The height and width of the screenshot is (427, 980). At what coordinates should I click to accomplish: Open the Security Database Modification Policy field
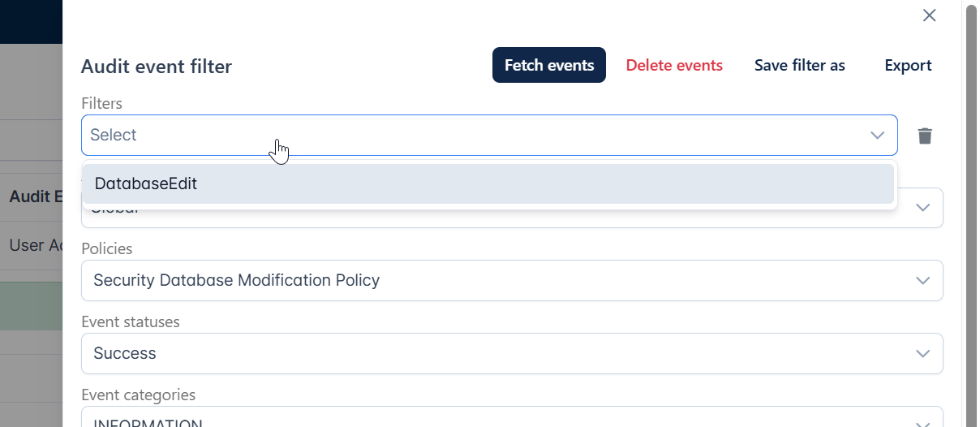(x=512, y=280)
